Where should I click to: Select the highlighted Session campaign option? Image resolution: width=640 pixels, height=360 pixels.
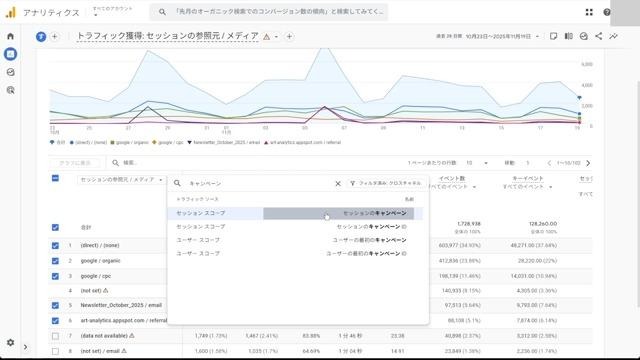tap(295, 213)
